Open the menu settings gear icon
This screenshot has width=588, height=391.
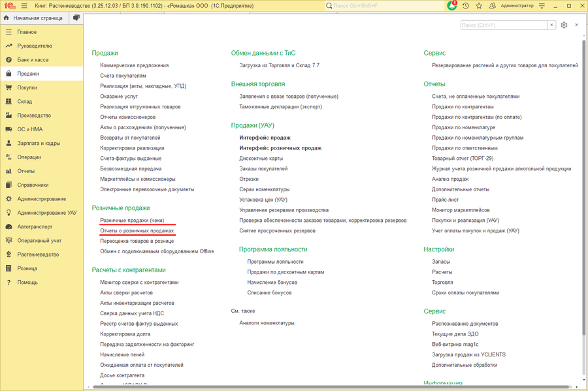point(564,25)
